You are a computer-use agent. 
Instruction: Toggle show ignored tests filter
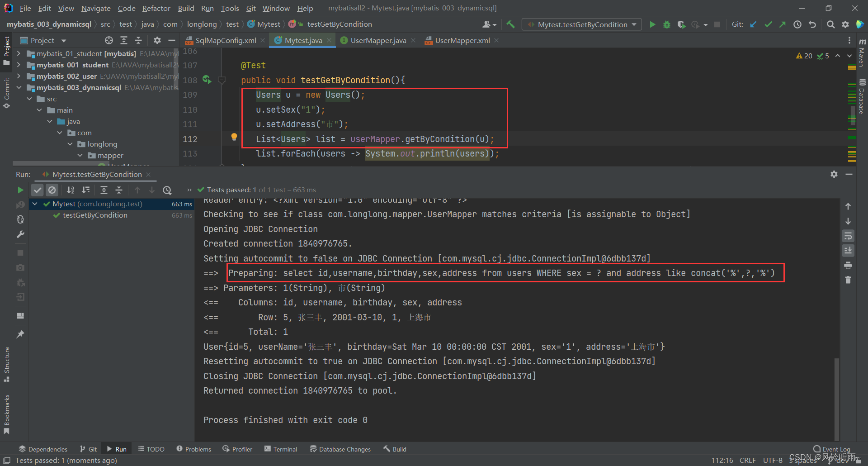[x=52, y=190]
